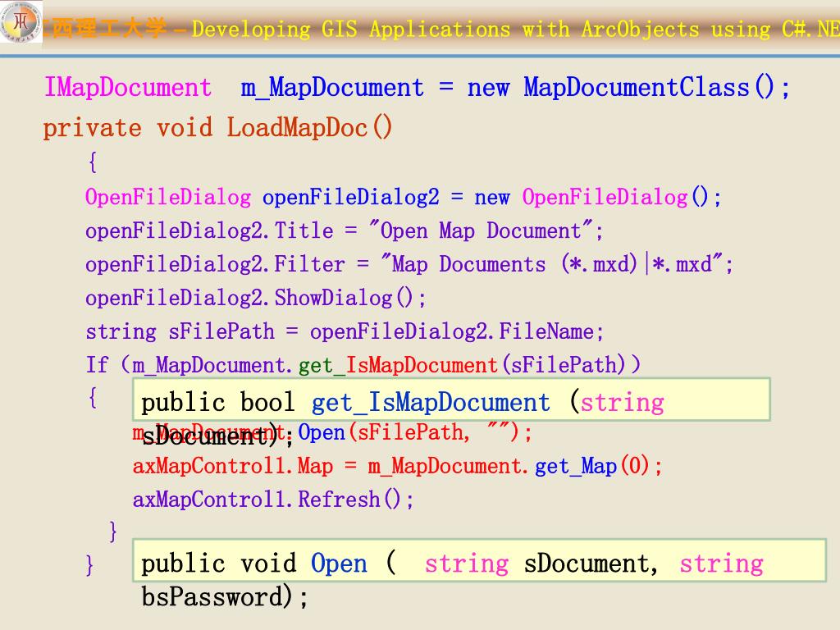The height and width of the screenshot is (630, 840).
Task: Click the "openFileDialog2.Filter" assignment line
Action: [x=409, y=264]
